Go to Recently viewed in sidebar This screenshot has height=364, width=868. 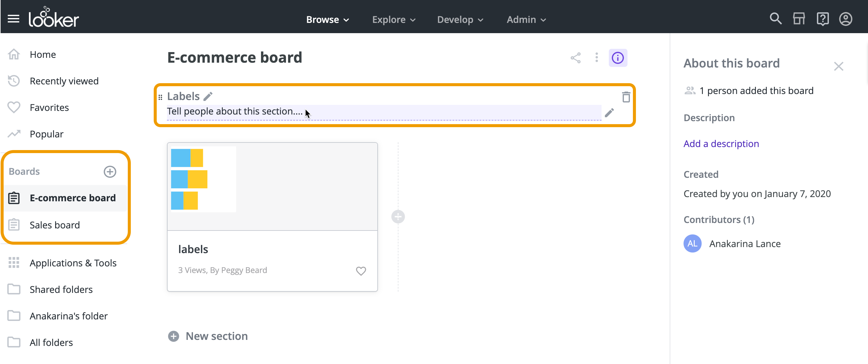64,81
